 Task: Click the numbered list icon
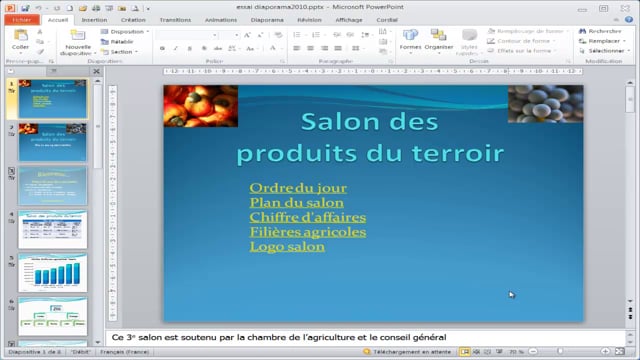pyautogui.click(x=316, y=35)
